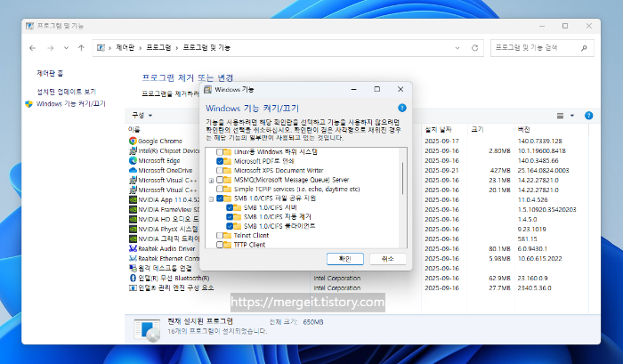
Task: Sort by the 버전 column header
Action: coord(523,130)
